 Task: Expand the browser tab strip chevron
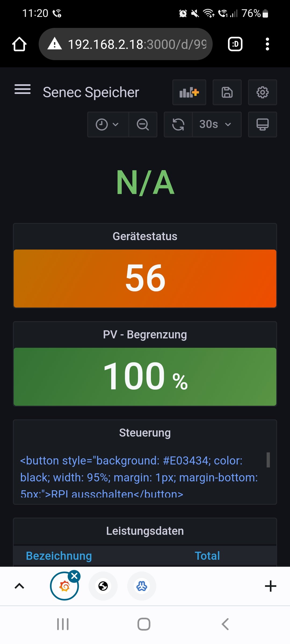pos(19,586)
